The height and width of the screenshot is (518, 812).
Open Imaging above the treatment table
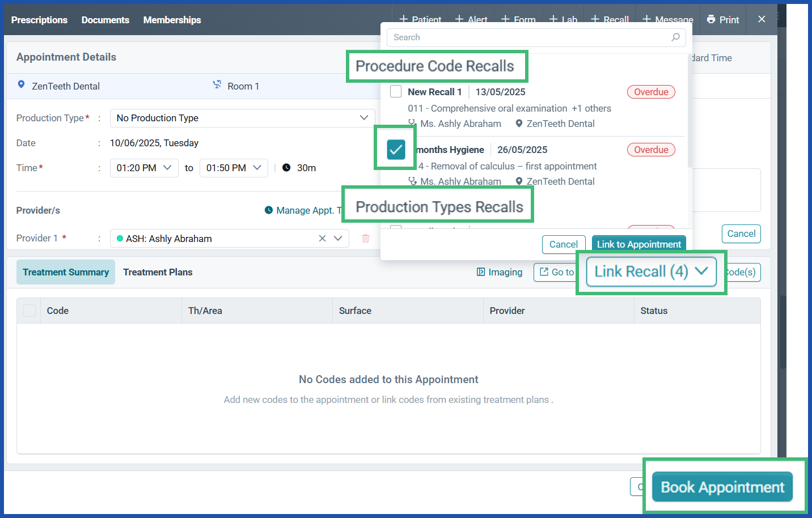(x=499, y=272)
